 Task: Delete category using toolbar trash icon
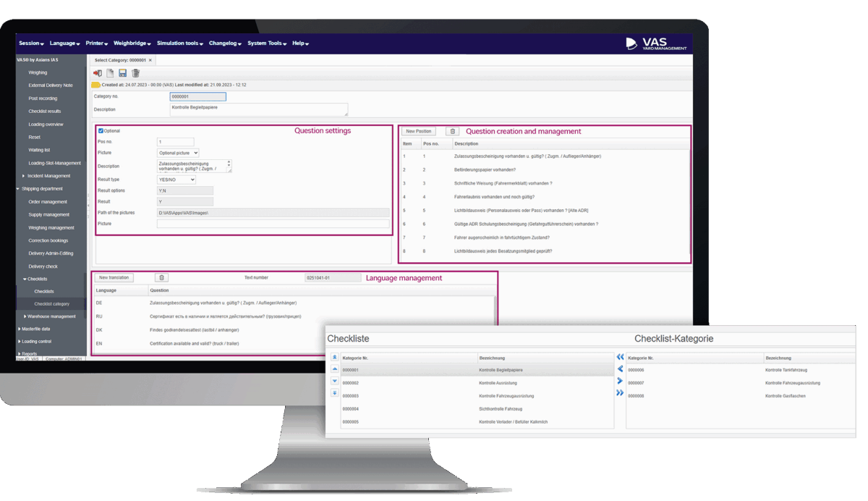[135, 73]
